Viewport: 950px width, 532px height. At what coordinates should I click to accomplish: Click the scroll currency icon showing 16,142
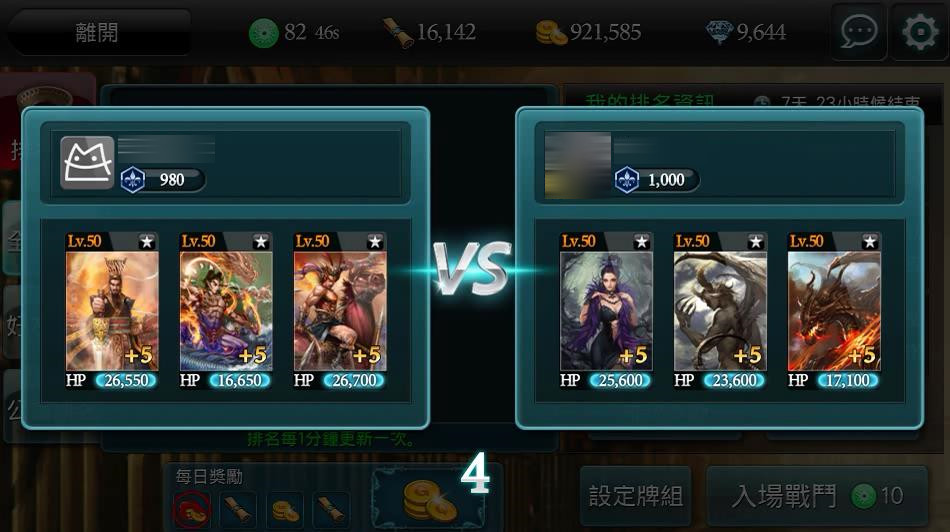398,33
